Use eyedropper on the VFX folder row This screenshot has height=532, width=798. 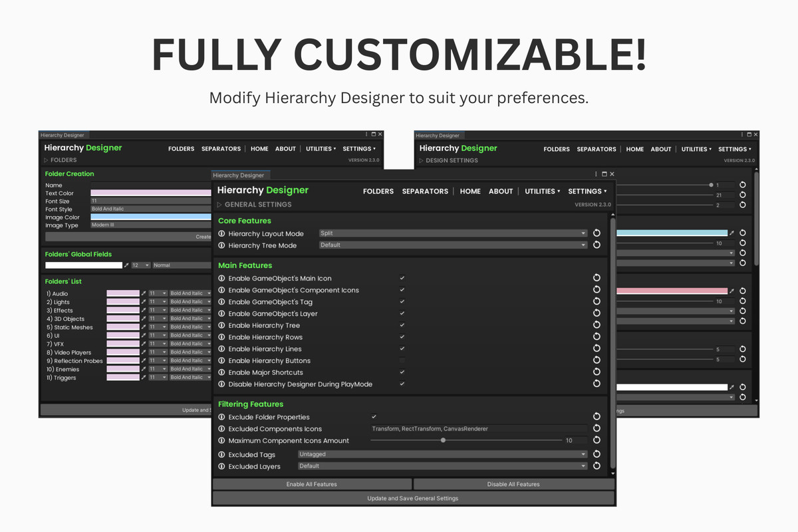click(x=144, y=344)
